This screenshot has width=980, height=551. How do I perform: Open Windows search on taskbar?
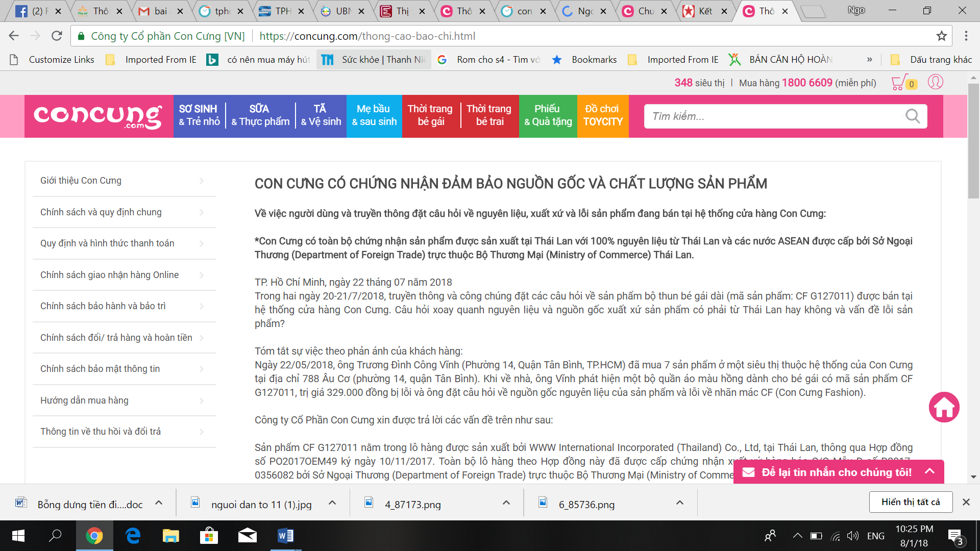coord(55,536)
